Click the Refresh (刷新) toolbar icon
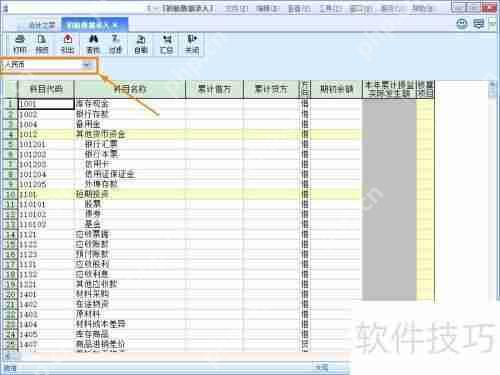This screenshot has height=375, width=500. [x=141, y=44]
